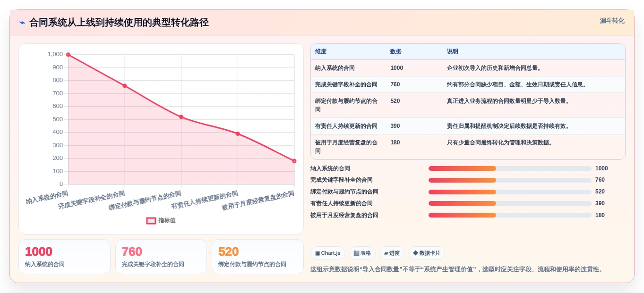644x293 pixels.
Task: Open the 760 完成关键字段补全 stat card
Action: [x=161, y=257]
